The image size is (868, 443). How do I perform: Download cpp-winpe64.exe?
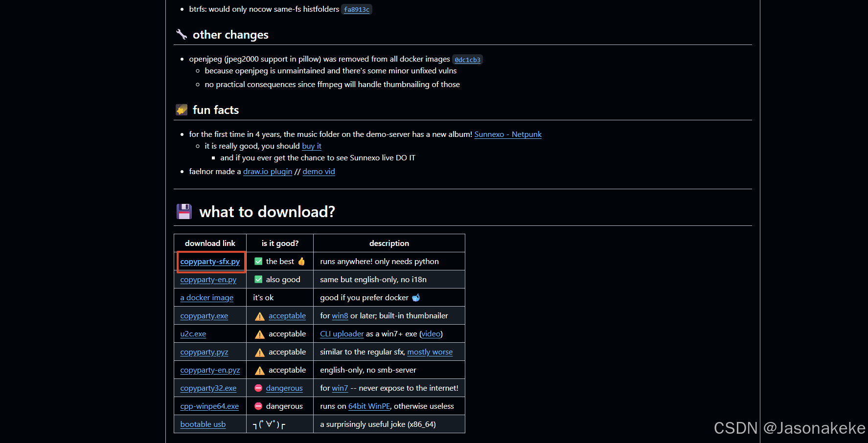point(209,406)
